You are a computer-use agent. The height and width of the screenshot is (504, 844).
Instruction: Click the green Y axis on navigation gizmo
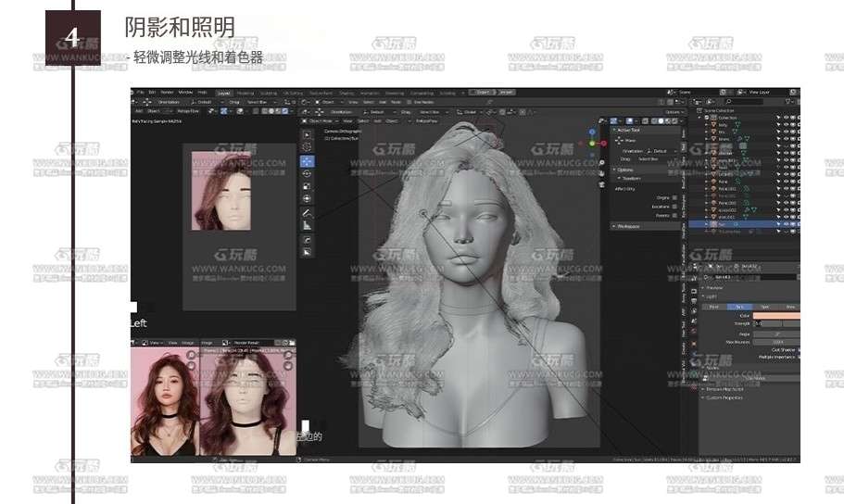click(x=593, y=144)
